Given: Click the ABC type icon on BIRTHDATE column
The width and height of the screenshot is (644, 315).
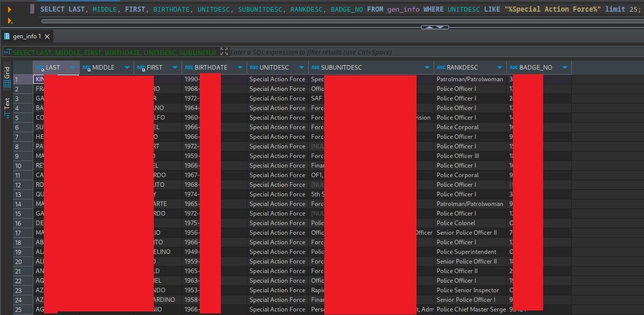Looking at the screenshot, I should pyautogui.click(x=189, y=68).
